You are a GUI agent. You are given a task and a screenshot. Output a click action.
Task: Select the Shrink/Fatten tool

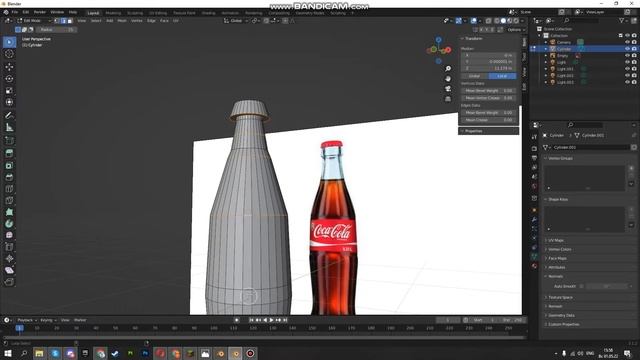9,258
